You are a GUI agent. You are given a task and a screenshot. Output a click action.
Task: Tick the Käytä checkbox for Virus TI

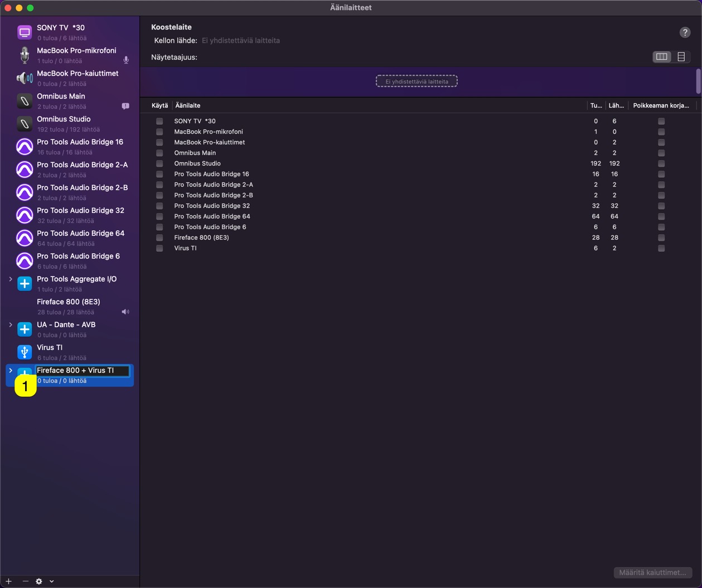pos(159,248)
